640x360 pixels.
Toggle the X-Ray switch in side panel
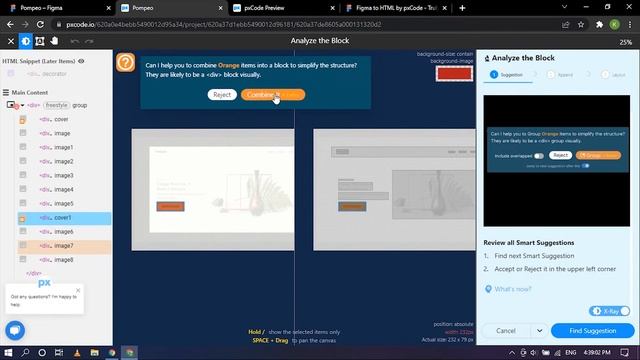(x=609, y=311)
